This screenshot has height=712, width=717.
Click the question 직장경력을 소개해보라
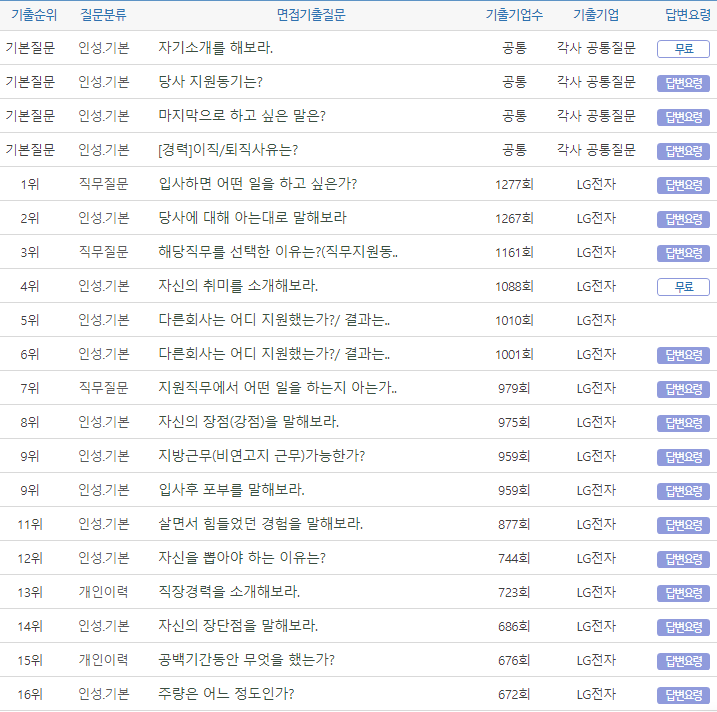point(229,592)
